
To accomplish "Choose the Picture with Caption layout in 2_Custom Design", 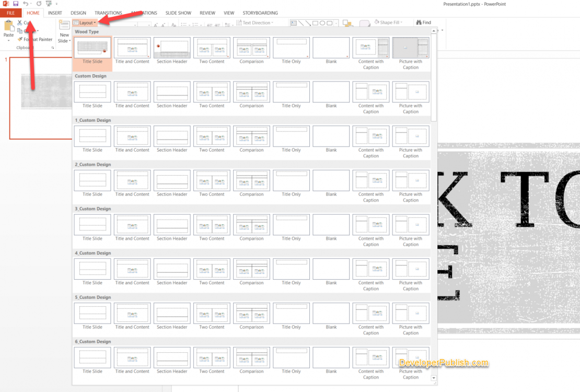I will pos(411,180).
